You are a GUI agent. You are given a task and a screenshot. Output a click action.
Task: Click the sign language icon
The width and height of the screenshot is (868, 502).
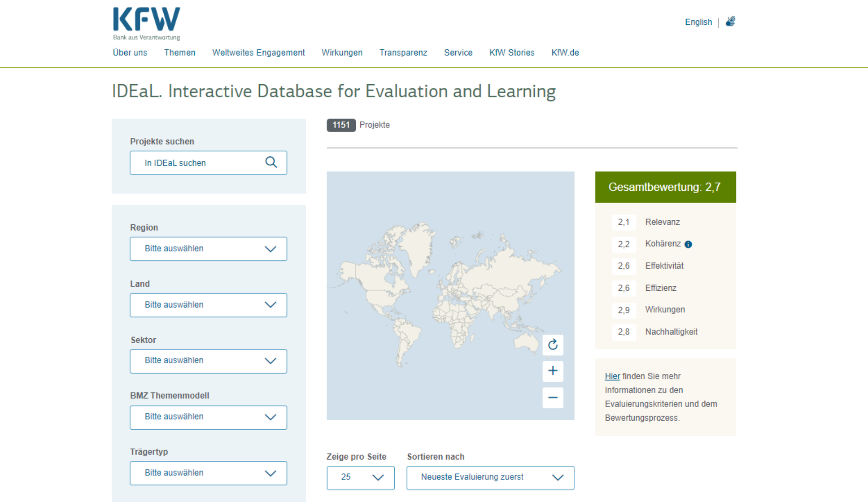click(x=731, y=21)
